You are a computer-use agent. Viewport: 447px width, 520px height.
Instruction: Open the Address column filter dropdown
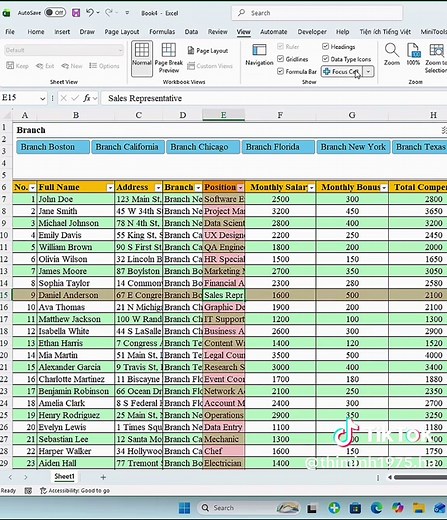[x=158, y=188]
